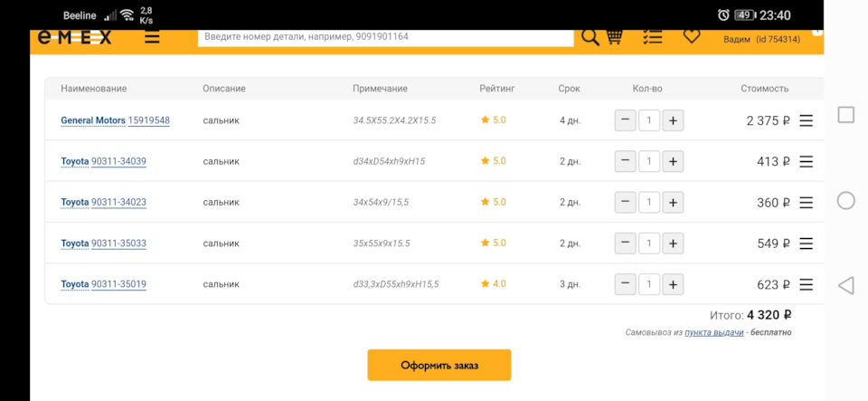Viewport: 868px width, 401px height.
Task: Open row menu for the 623 ₽ item
Action: (806, 284)
